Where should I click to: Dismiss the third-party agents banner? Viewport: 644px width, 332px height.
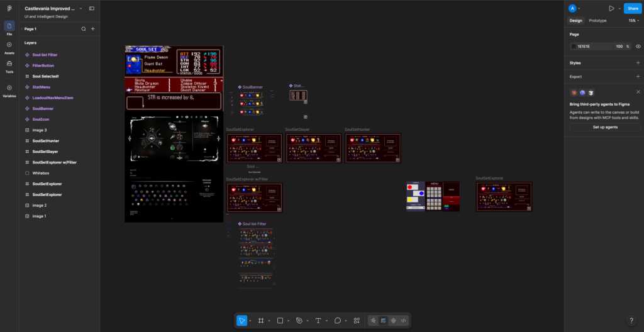coord(638,92)
